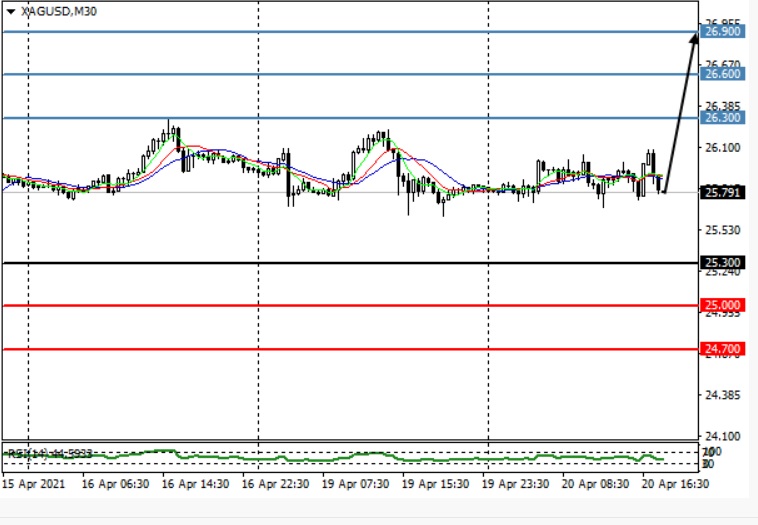This screenshot has width=758, height=525.
Task: Select the red 25.000 price tag
Action: coord(722,305)
